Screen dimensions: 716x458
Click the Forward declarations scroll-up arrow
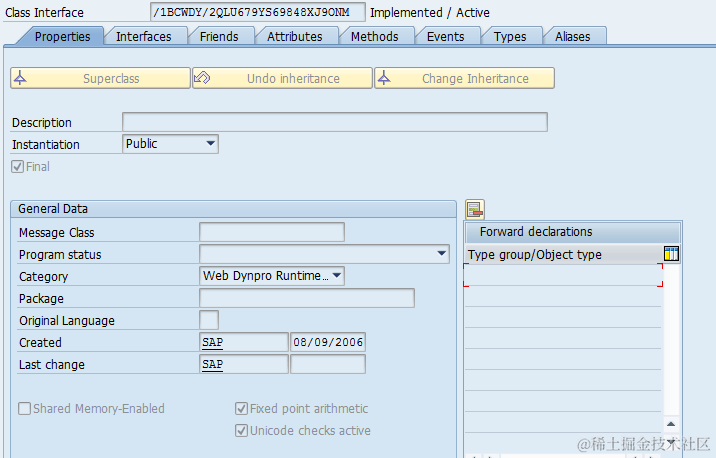point(671,424)
